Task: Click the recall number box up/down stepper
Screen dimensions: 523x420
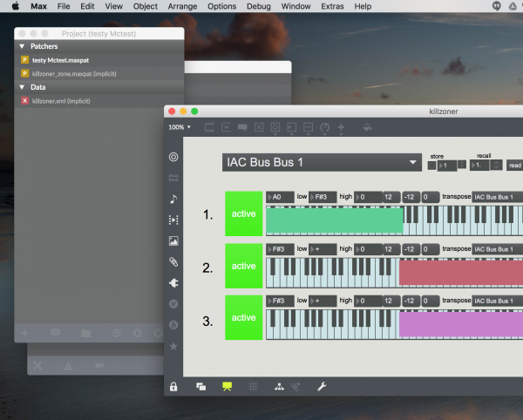Action: pos(496,165)
